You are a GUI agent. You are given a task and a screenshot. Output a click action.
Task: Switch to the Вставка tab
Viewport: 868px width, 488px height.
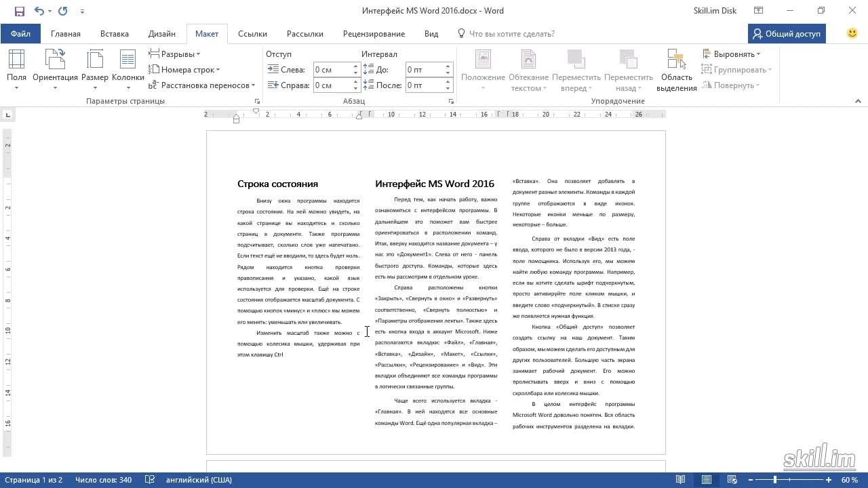pos(115,34)
